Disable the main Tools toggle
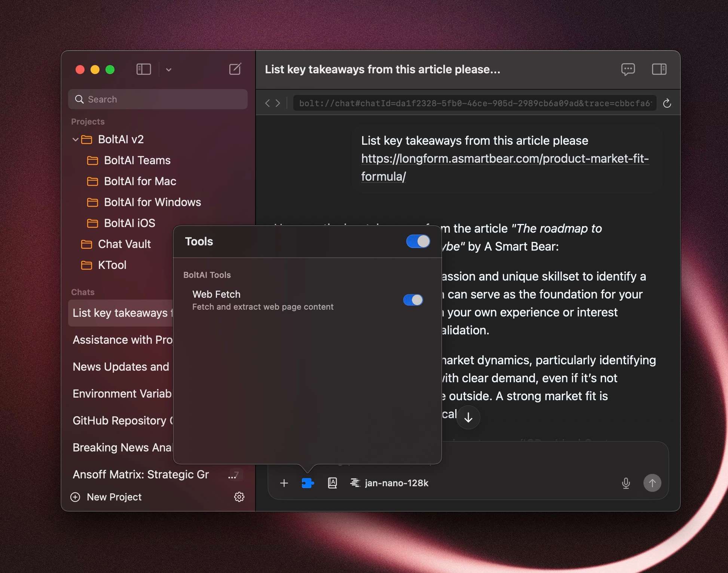Screen dimensions: 728x573 tap(418, 241)
